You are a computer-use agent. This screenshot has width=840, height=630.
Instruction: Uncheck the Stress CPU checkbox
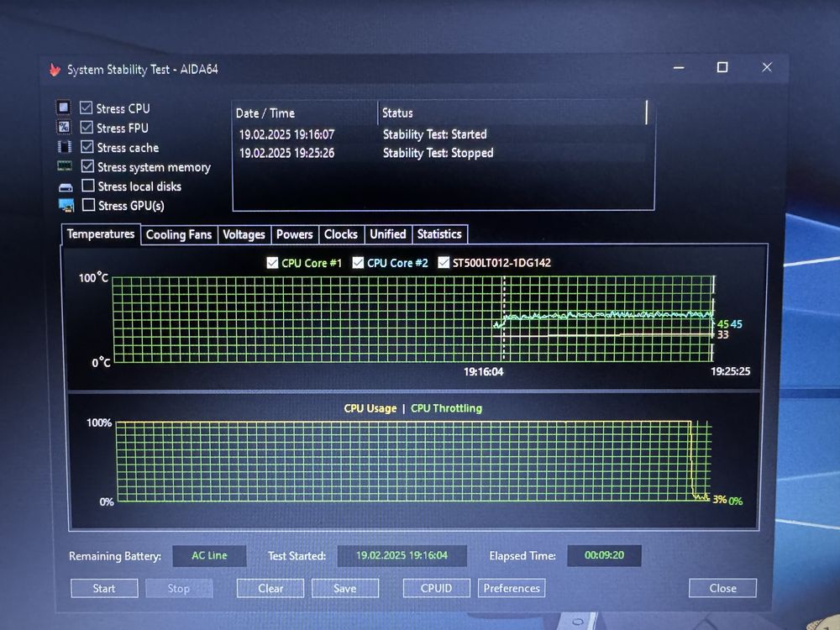(86, 108)
